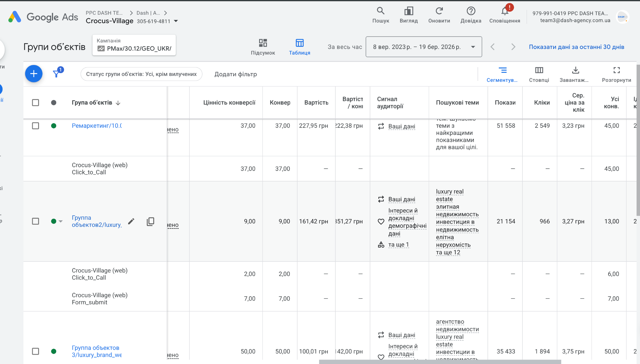The height and width of the screenshot is (364, 640).
Task: Expand status dropdown for Группа объектов2
Action: pyautogui.click(x=61, y=221)
